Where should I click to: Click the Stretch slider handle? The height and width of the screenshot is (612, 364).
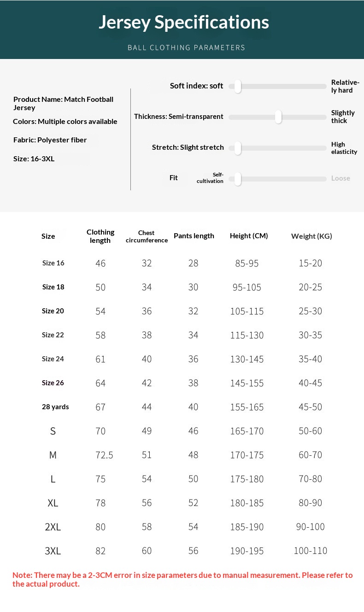tap(238, 148)
